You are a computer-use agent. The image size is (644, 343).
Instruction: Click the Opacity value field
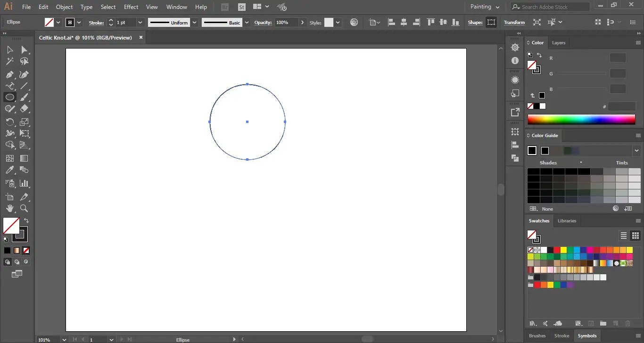click(x=287, y=22)
